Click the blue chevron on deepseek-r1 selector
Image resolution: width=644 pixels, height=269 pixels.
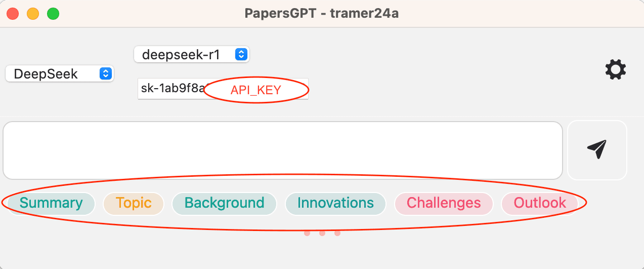click(241, 54)
